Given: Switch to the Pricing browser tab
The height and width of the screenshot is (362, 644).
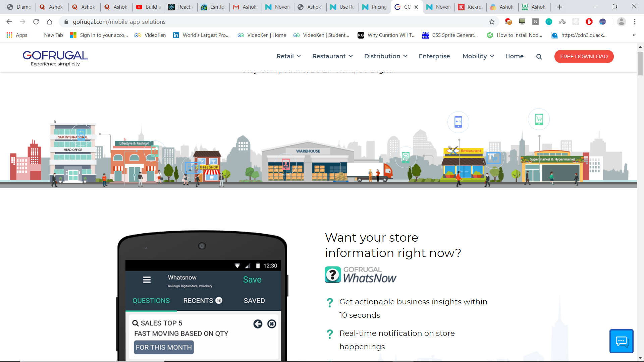Looking at the screenshot, I should [375, 7].
